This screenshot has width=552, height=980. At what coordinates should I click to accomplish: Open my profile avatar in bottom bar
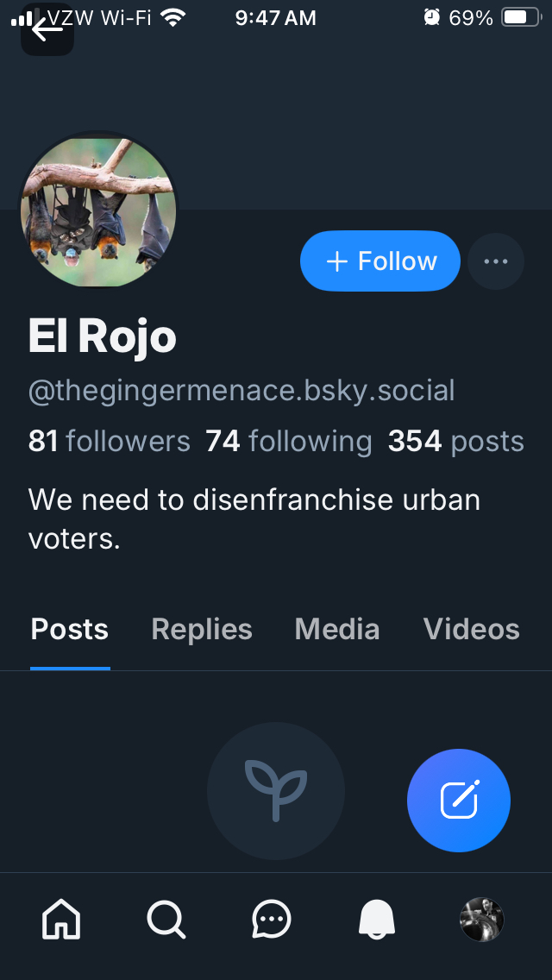point(482,920)
